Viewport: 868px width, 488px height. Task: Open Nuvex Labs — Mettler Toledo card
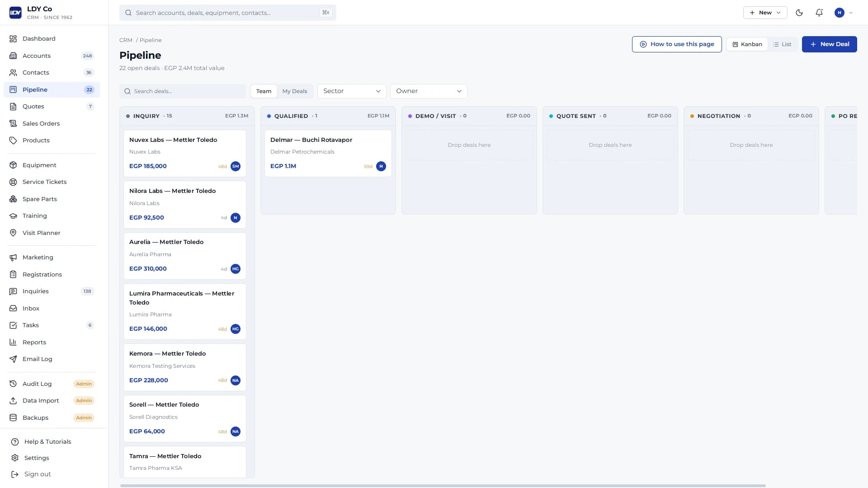[185, 154]
